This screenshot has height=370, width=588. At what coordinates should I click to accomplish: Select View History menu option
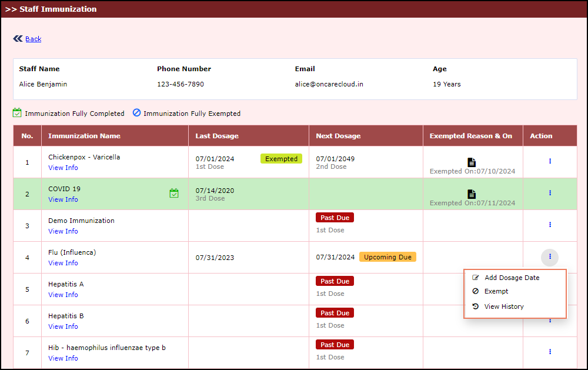click(503, 306)
